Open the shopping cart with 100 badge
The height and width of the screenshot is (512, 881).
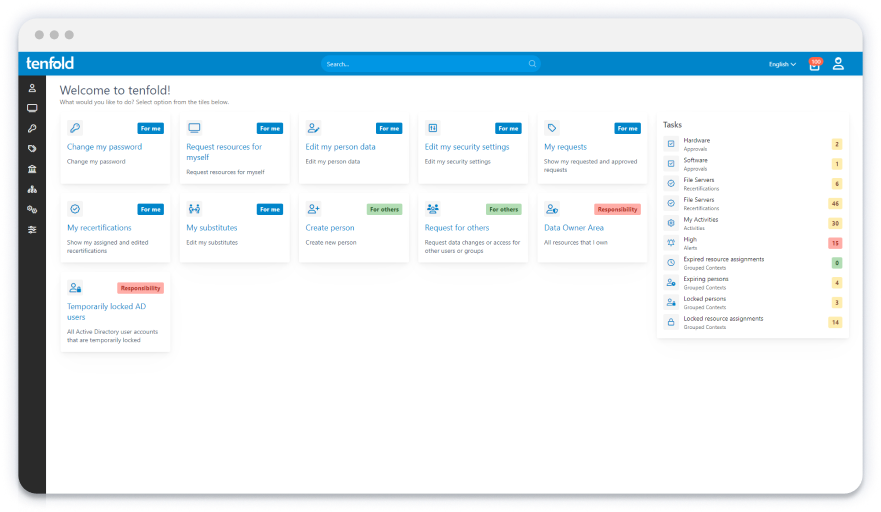(815, 64)
